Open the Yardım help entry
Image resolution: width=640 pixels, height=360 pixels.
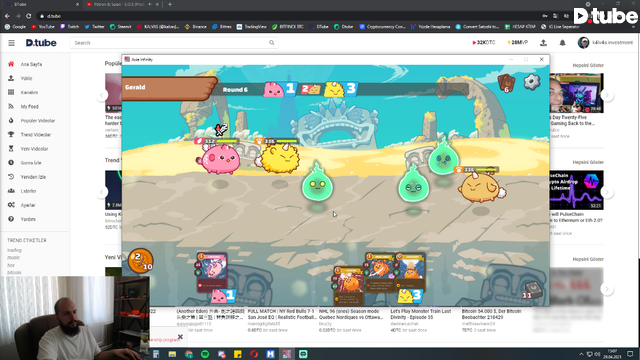click(28, 219)
